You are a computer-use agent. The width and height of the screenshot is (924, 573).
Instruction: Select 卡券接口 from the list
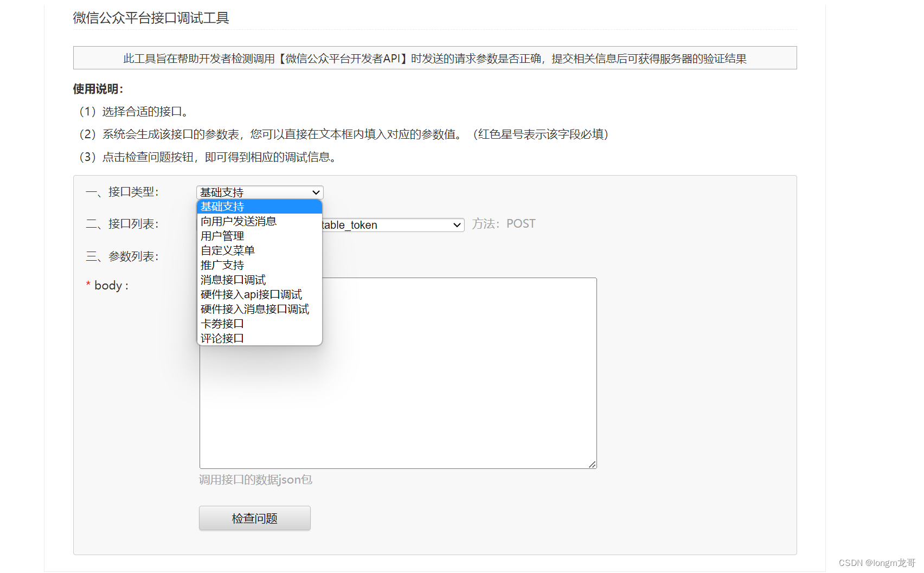(260, 324)
